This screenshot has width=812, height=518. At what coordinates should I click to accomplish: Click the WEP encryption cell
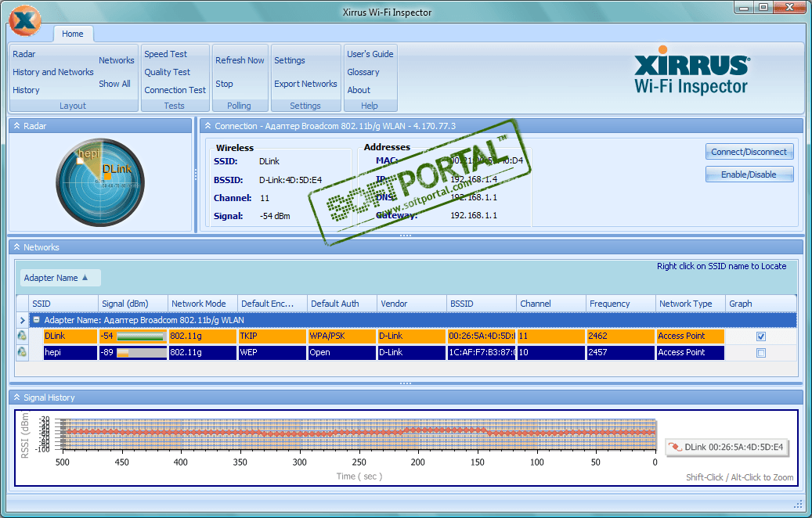click(x=272, y=352)
